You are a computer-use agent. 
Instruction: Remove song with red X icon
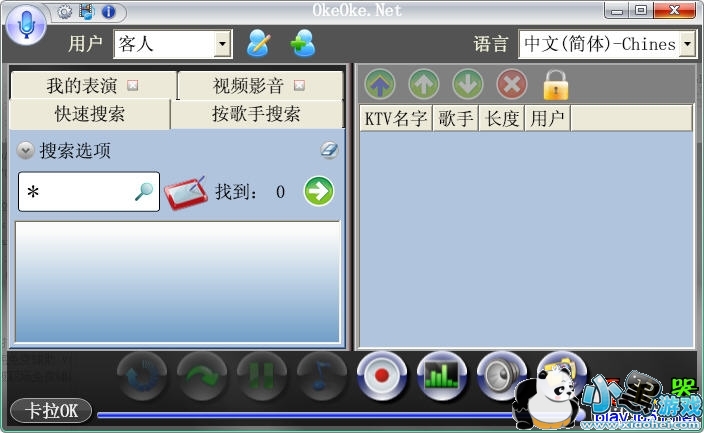tap(512, 84)
